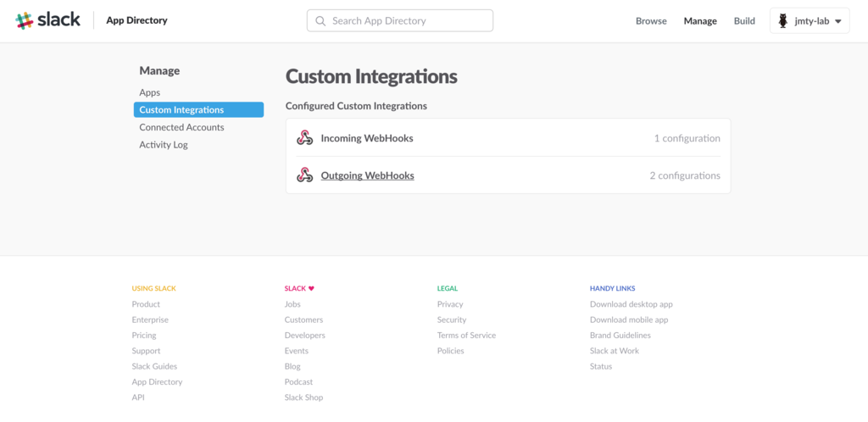This screenshot has width=868, height=422.
Task: Click the Custom Integrations page heading
Action: 371,76
